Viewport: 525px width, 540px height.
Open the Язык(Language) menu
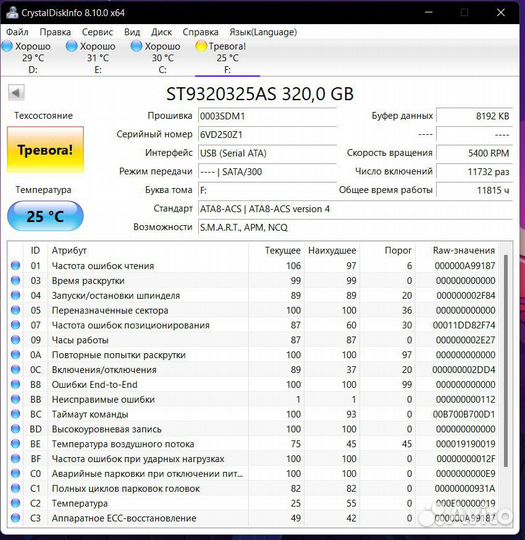coord(263,32)
